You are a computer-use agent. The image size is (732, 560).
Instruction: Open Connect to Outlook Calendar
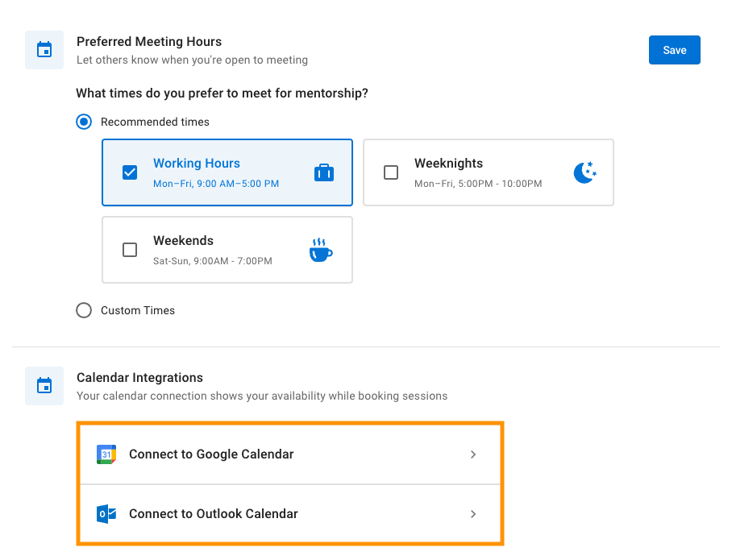click(290, 514)
